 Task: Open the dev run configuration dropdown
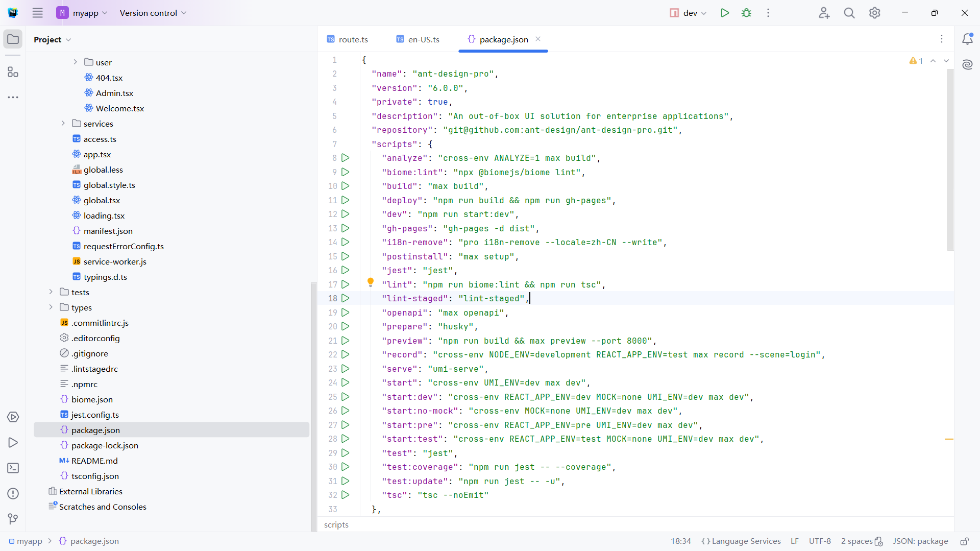688,13
